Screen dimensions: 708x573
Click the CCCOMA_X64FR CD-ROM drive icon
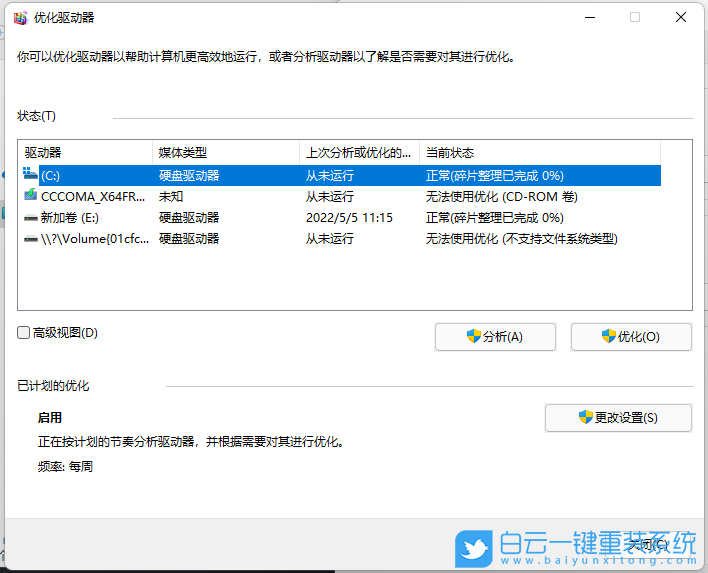coord(30,195)
